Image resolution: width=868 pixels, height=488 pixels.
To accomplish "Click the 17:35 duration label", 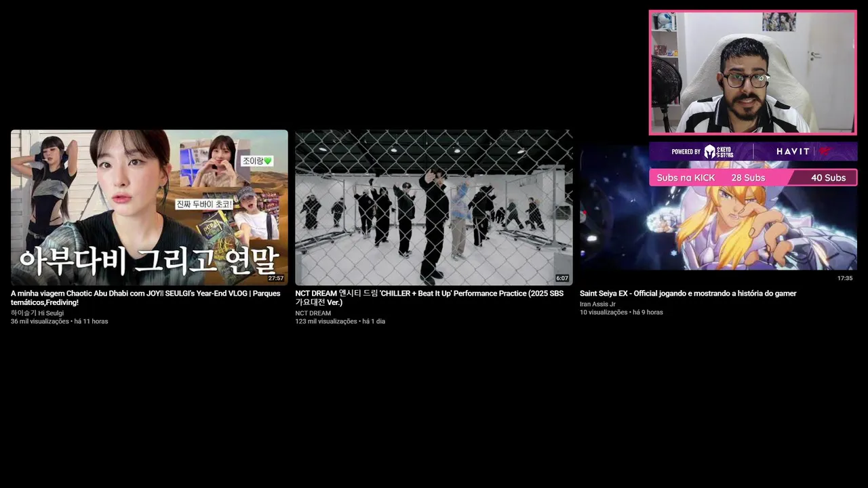I will click(845, 279).
